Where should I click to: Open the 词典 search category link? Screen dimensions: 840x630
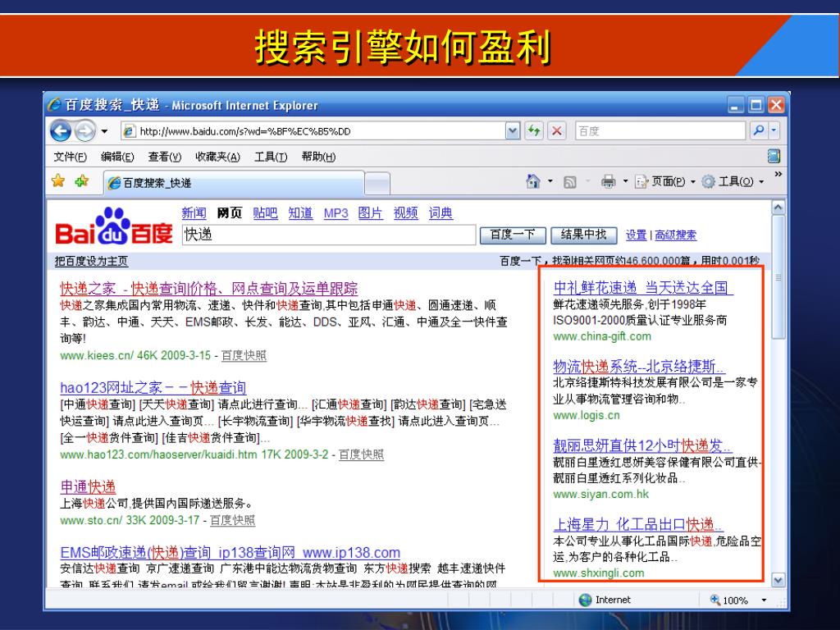pyautogui.click(x=441, y=213)
